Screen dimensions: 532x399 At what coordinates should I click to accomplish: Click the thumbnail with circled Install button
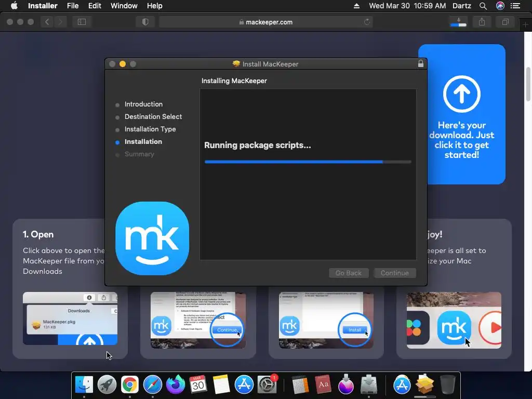pos(326,320)
